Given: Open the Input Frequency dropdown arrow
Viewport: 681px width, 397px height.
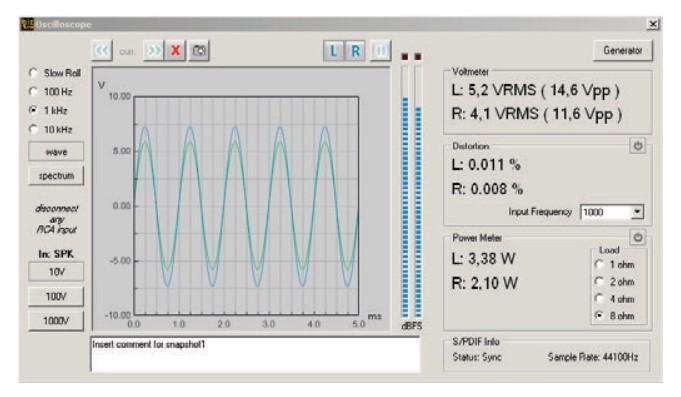Looking at the screenshot, I should point(637,212).
